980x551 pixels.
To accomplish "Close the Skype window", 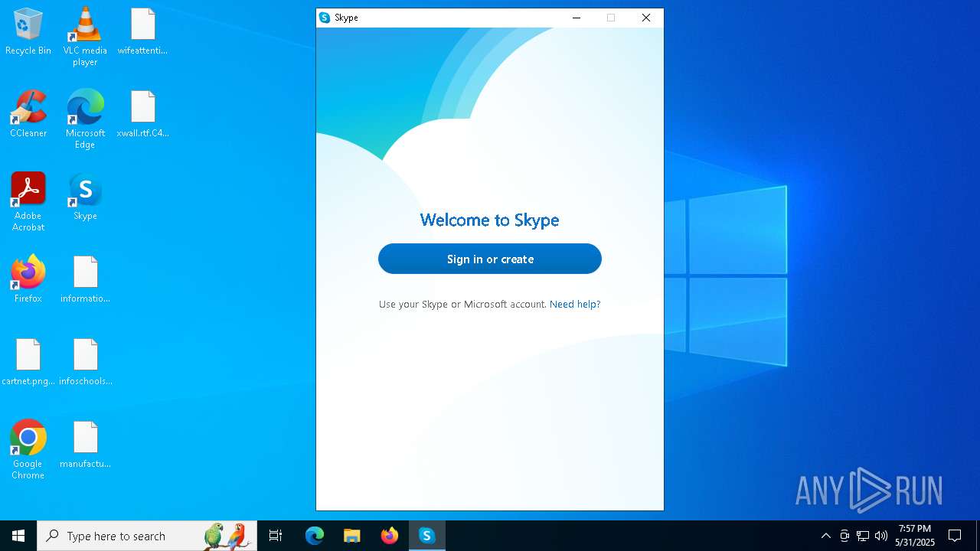I will (646, 18).
